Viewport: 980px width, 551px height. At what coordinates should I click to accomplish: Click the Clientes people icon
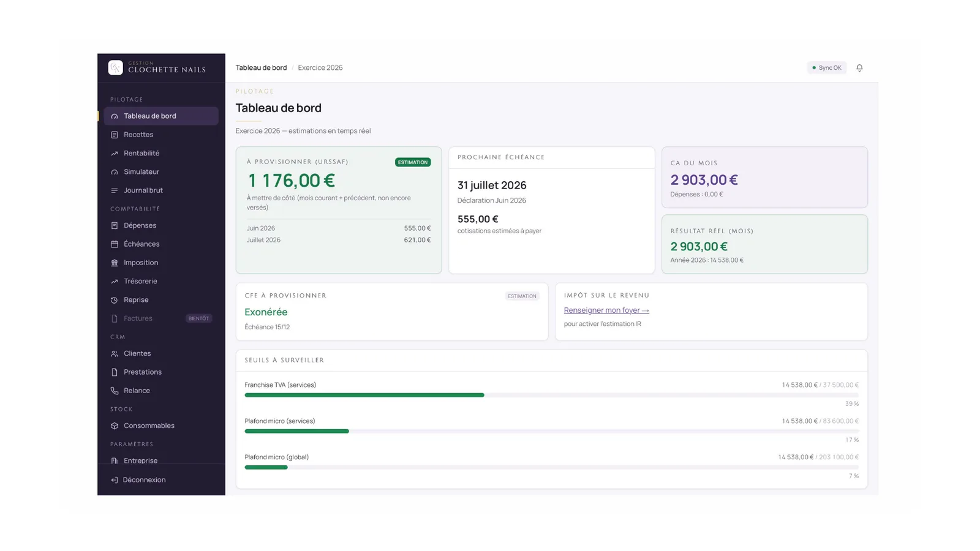pyautogui.click(x=115, y=354)
